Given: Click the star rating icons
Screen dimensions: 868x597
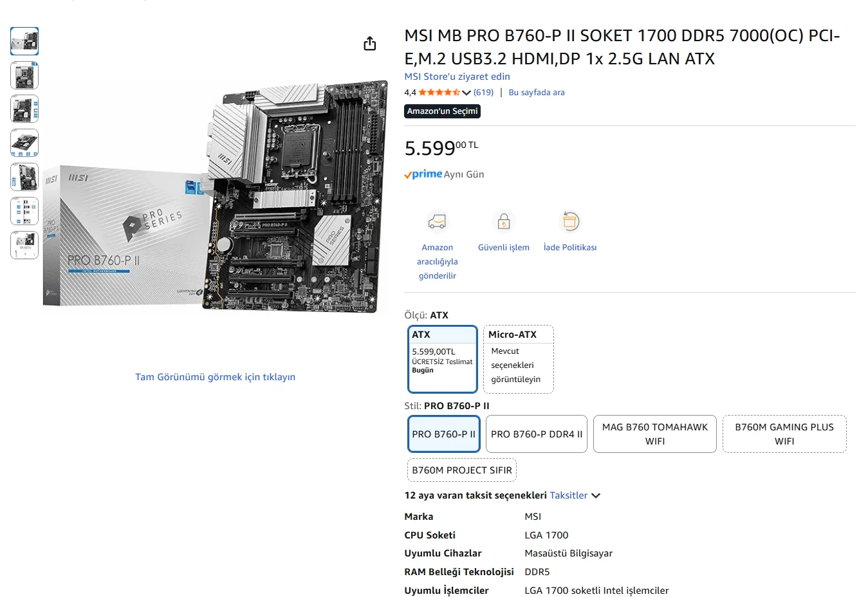Looking at the screenshot, I should click(x=439, y=93).
